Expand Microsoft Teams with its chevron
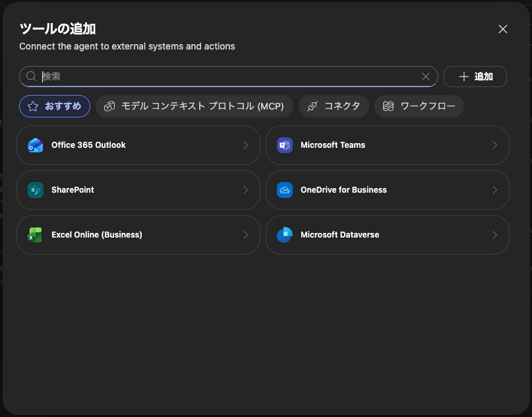This screenshot has width=532, height=417. click(x=494, y=145)
